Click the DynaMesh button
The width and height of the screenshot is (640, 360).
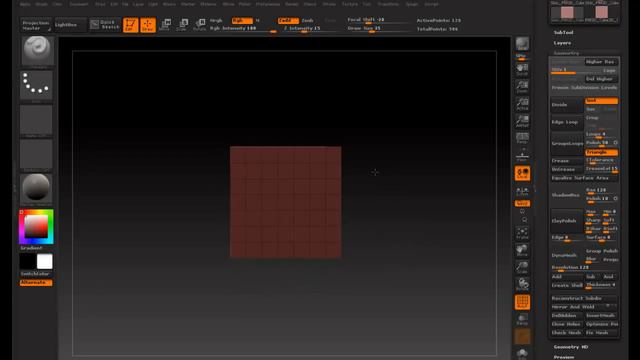coord(567,255)
